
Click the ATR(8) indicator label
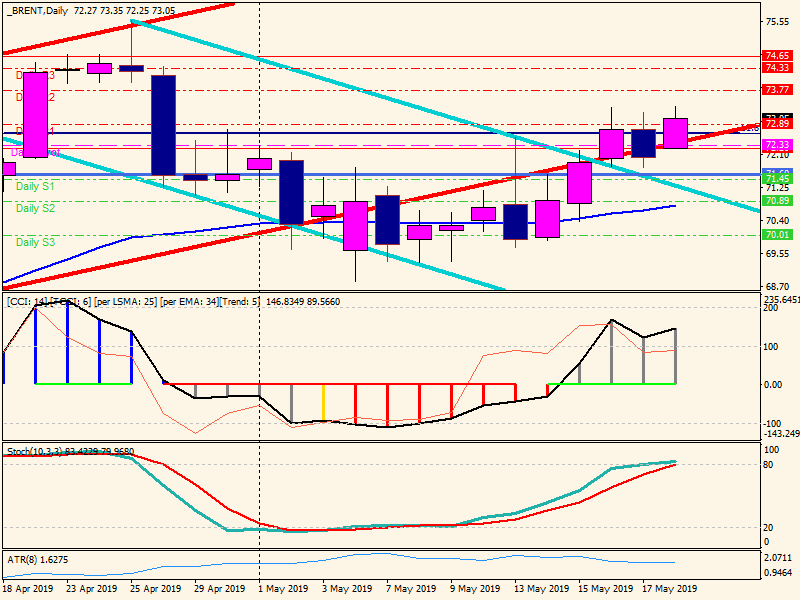[x=24, y=559]
